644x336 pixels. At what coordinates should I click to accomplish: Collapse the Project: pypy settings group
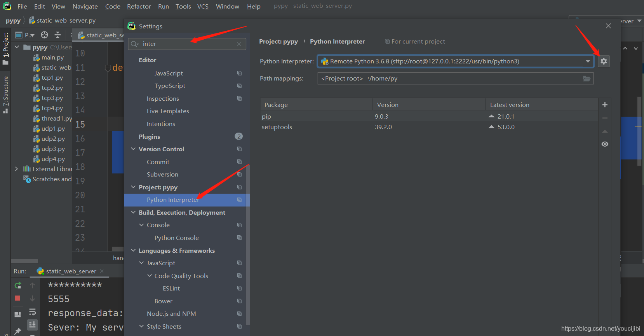pyautogui.click(x=133, y=187)
